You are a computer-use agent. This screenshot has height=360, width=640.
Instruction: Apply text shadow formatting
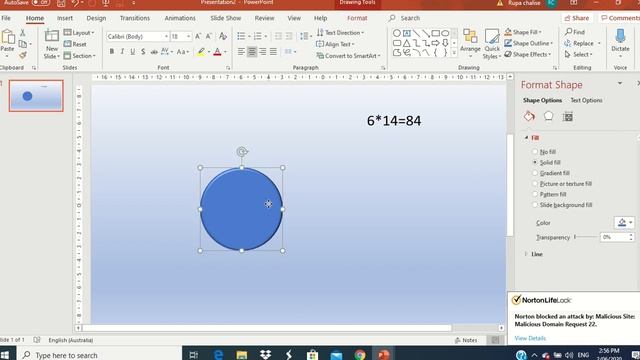(143, 52)
